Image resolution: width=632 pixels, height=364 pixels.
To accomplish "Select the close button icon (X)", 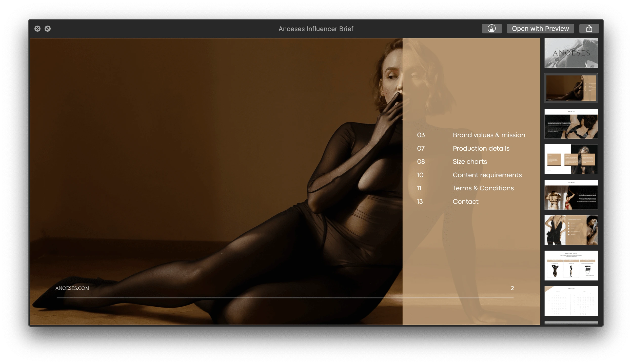I will tap(37, 29).
